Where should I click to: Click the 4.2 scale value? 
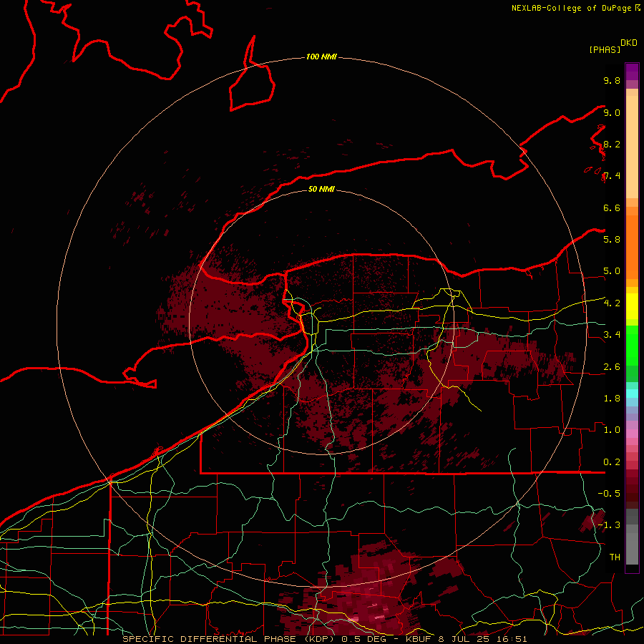coord(612,303)
